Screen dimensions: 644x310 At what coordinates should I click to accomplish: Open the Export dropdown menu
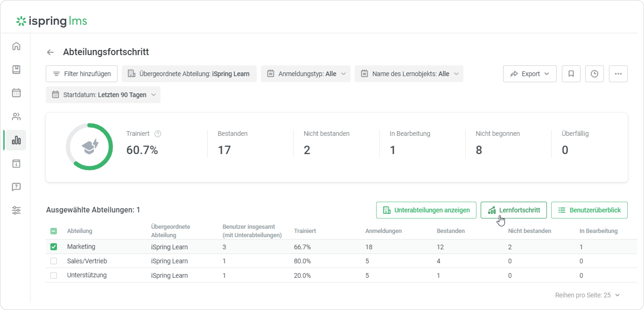point(530,74)
